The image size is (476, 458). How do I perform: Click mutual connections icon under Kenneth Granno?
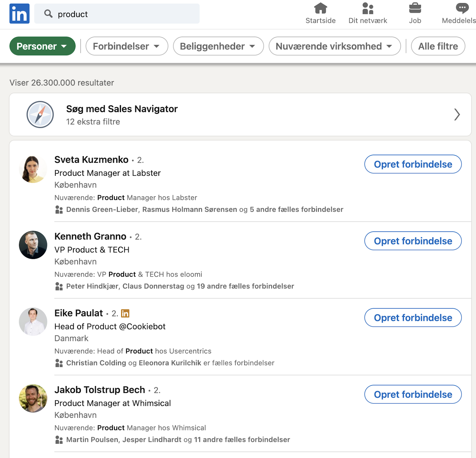[59, 286]
